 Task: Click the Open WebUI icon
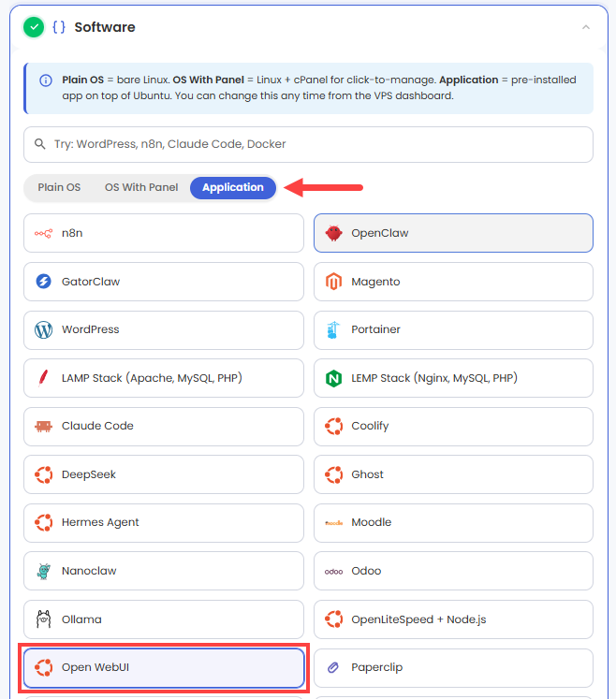pyautogui.click(x=43, y=667)
